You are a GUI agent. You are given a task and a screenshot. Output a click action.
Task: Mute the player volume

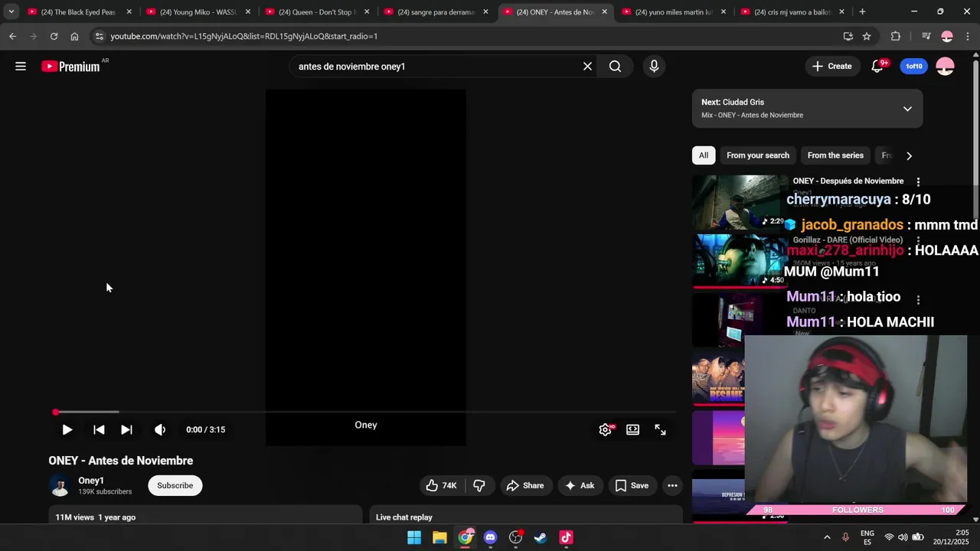tap(160, 429)
